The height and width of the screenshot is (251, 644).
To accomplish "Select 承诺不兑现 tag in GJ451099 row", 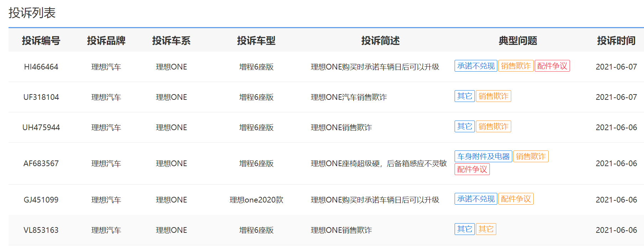I will pyautogui.click(x=476, y=199).
